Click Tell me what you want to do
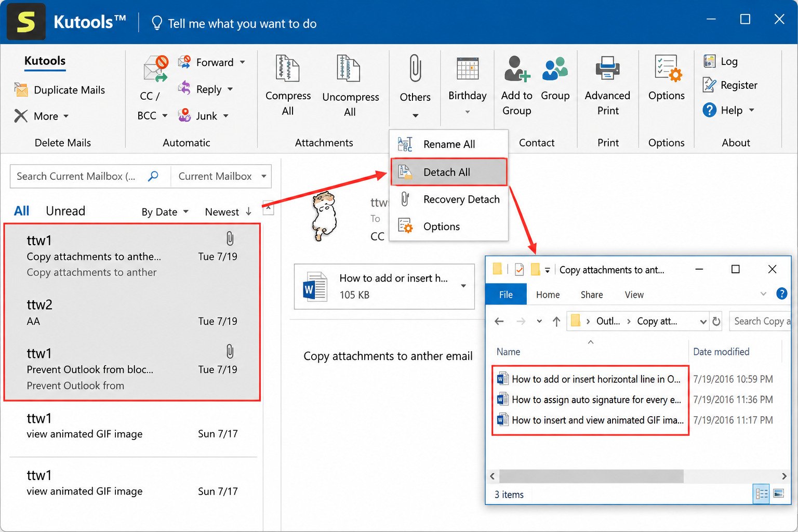Viewport: 798px width, 532px height. pyautogui.click(x=242, y=23)
